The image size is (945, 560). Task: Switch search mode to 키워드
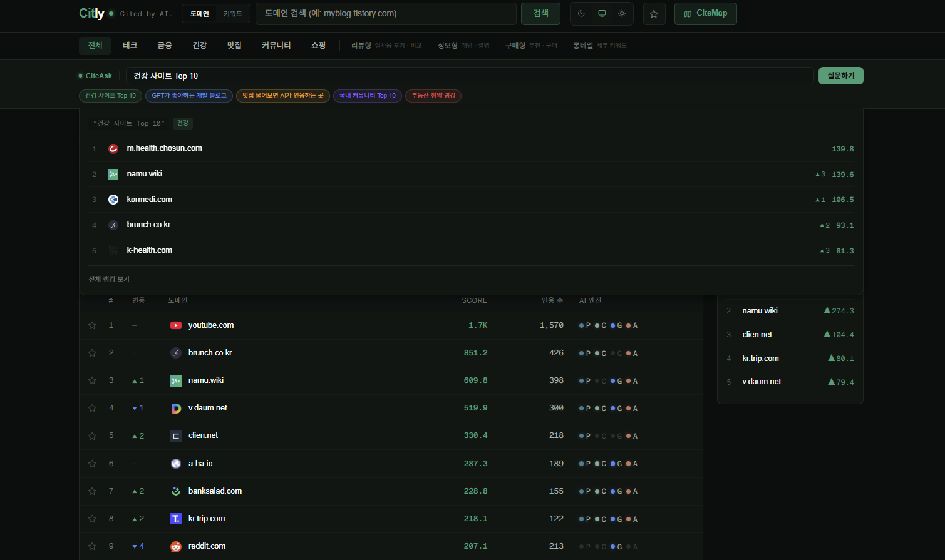[233, 14]
